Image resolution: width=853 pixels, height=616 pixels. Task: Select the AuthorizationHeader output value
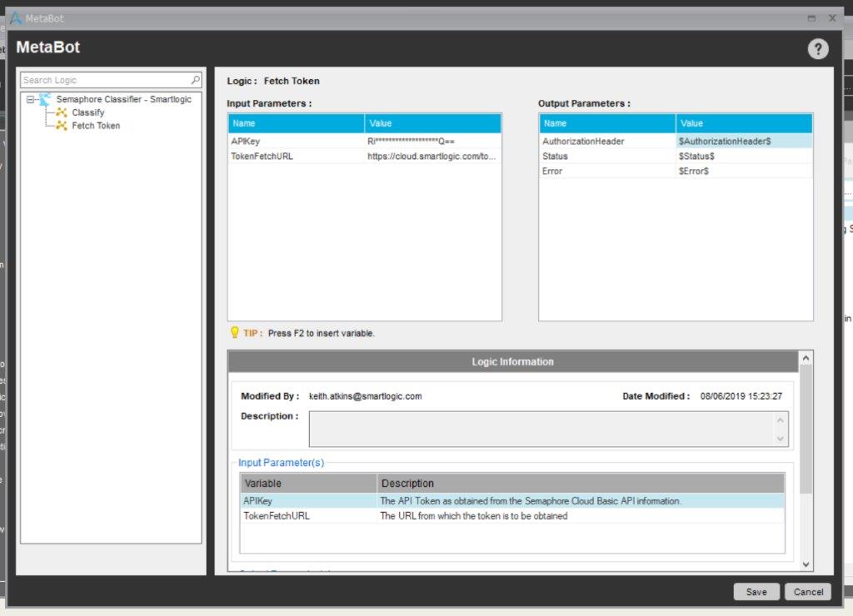743,142
